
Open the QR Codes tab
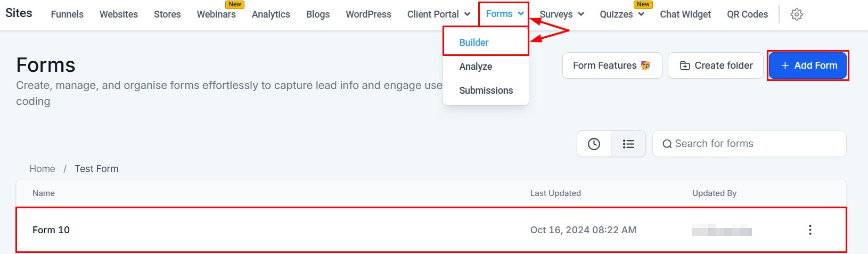point(747,14)
